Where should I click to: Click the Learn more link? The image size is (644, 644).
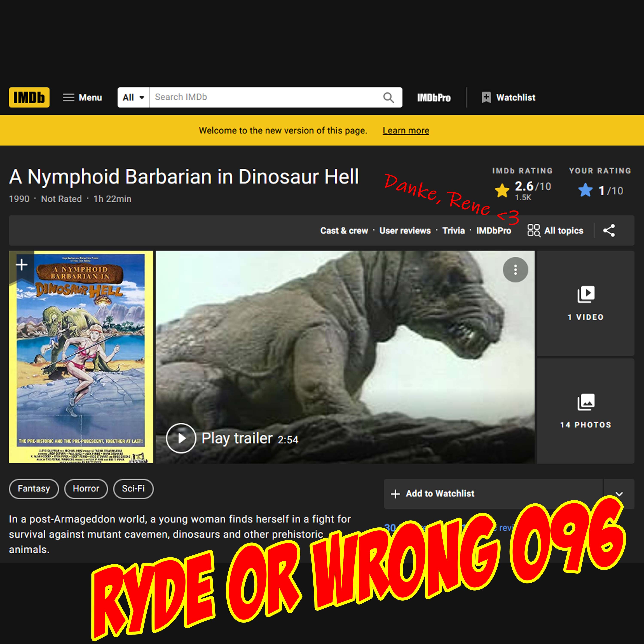click(x=406, y=130)
